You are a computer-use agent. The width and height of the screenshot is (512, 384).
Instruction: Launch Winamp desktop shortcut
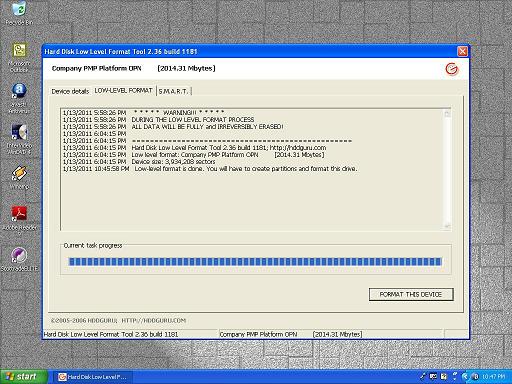click(x=19, y=177)
